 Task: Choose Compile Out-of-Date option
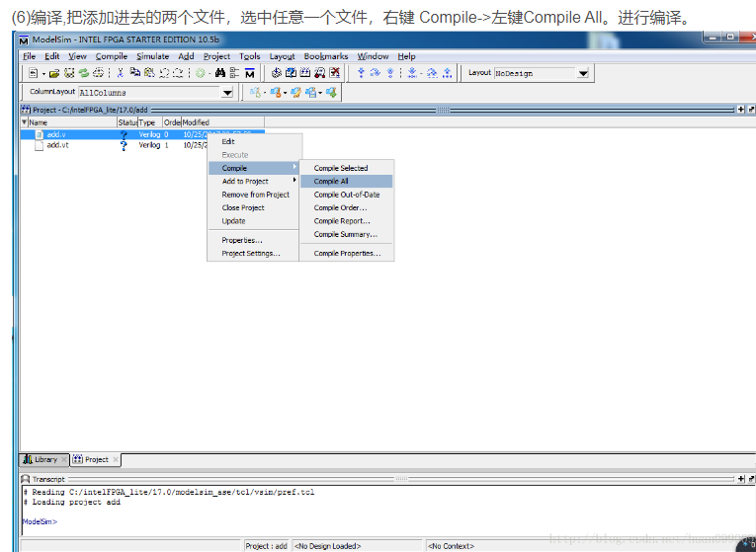pyautogui.click(x=346, y=195)
